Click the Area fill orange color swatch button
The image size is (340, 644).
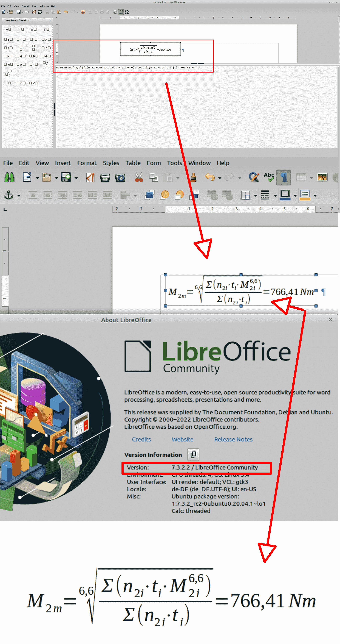[x=305, y=195]
